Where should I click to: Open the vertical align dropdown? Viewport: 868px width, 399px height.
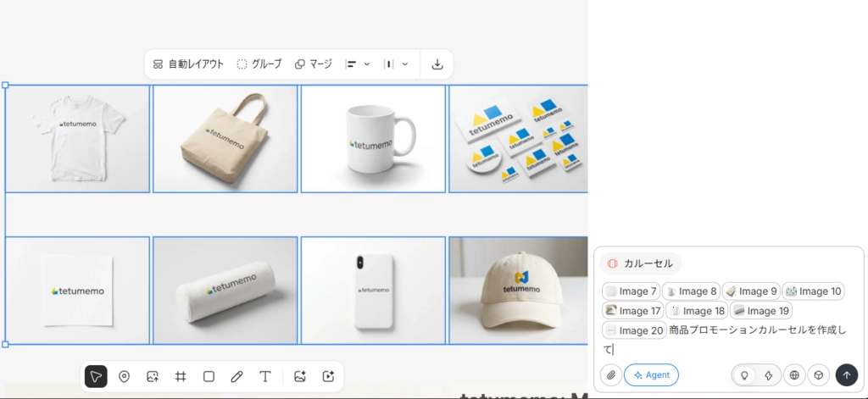tap(396, 64)
